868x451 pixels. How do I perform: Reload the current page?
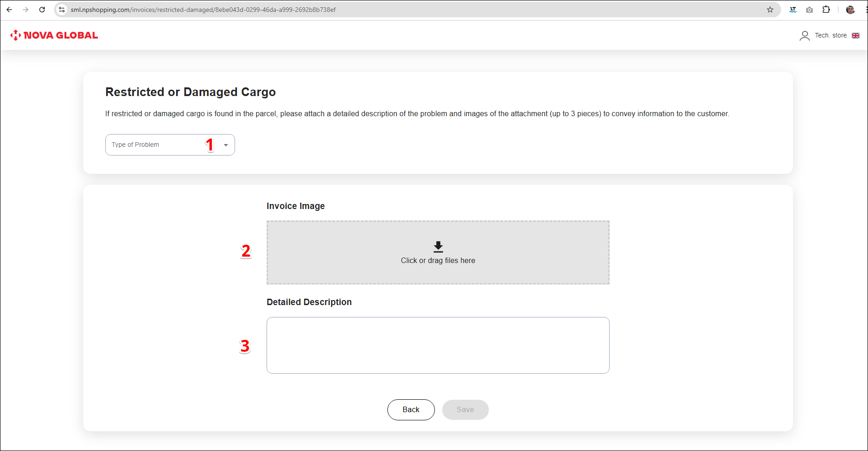(42, 10)
